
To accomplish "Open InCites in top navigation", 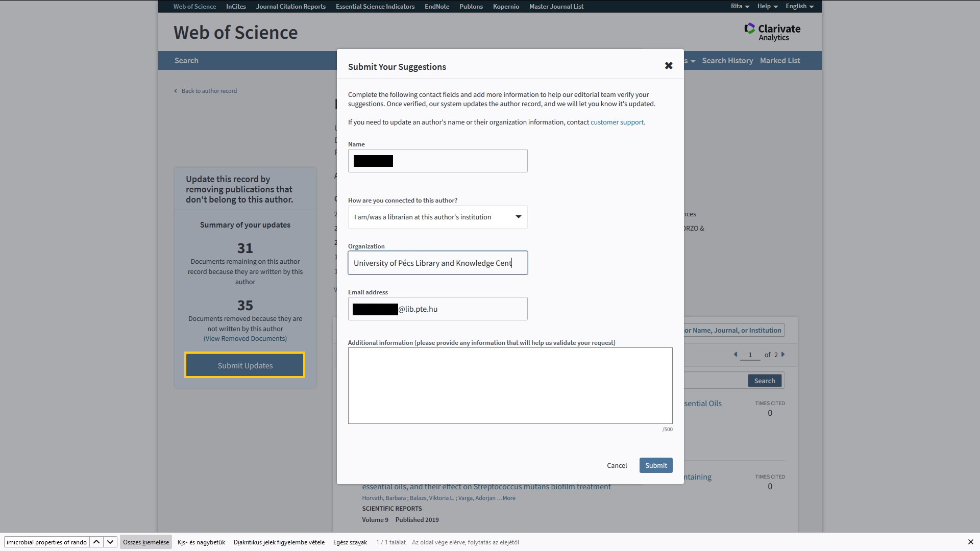I will (236, 6).
